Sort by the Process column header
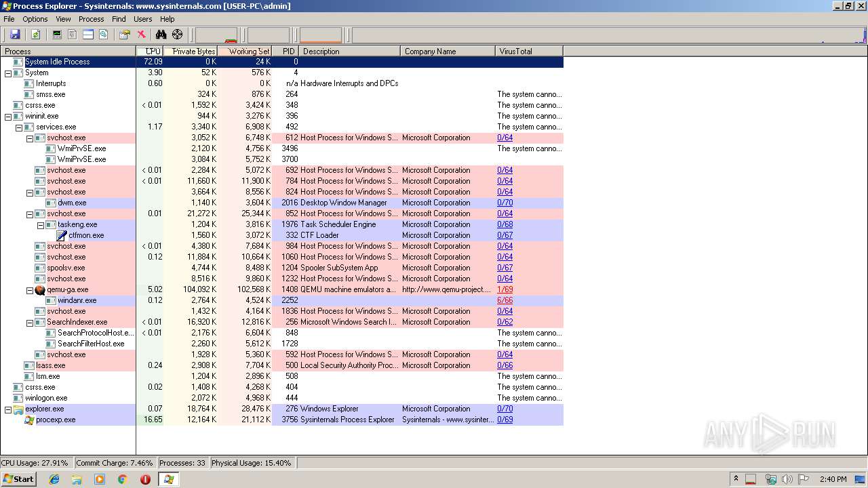This screenshot has height=488, width=868. 68,51
